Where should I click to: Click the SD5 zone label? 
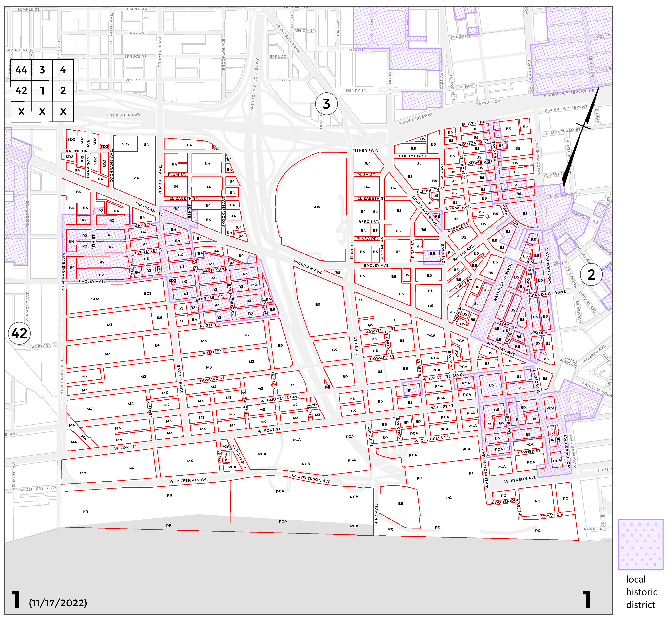316,207
